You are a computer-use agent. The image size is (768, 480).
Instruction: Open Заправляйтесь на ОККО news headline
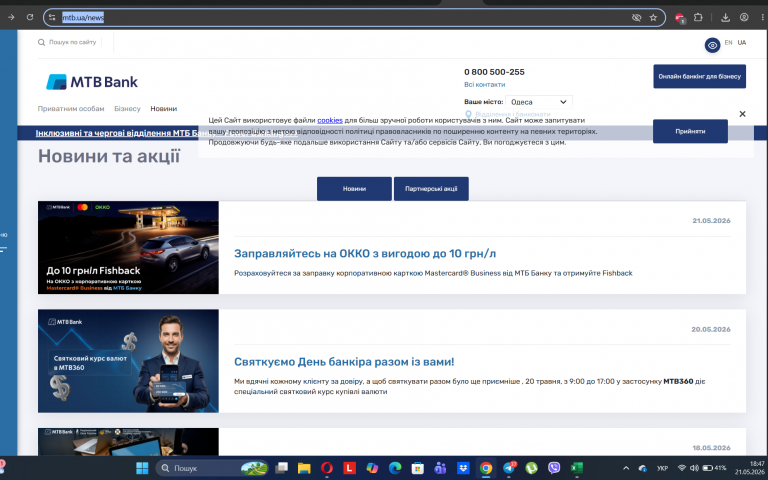point(365,254)
